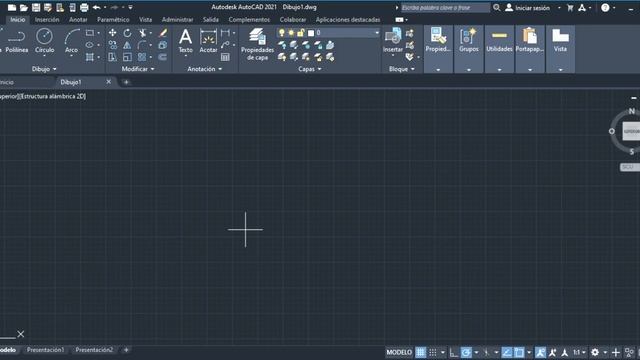Toggle snap mode in status bar

point(433,352)
